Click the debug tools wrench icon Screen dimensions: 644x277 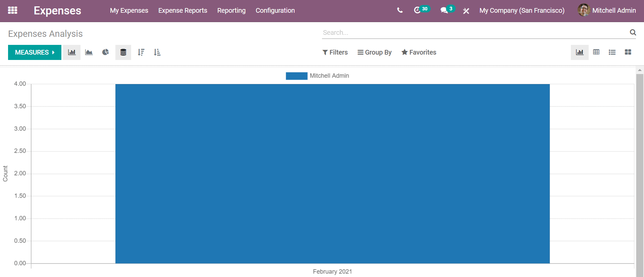pyautogui.click(x=466, y=11)
